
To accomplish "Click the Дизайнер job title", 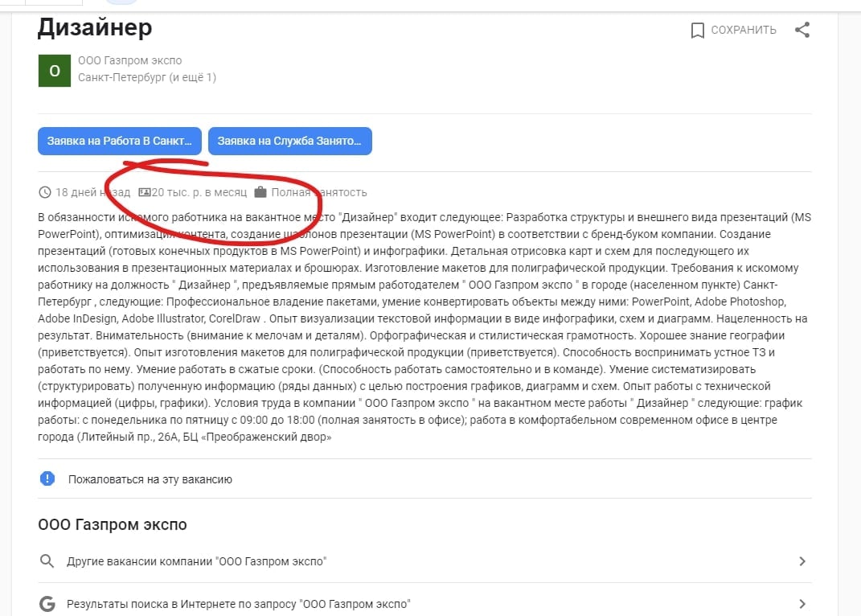I will 95,27.
